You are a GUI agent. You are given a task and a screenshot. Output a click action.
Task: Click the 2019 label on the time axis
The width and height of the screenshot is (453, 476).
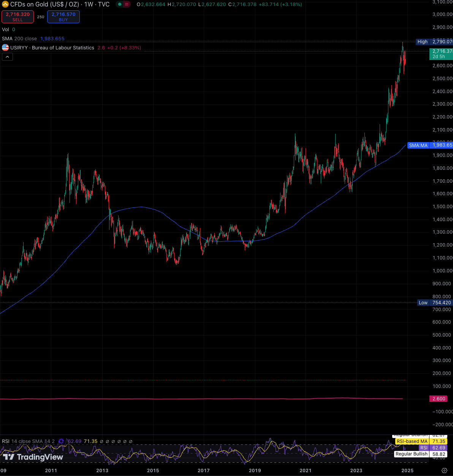[255, 470]
